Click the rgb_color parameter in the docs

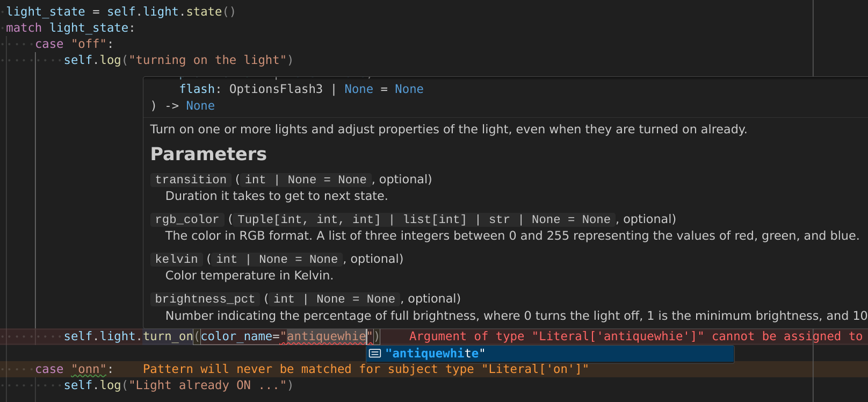[x=187, y=219]
